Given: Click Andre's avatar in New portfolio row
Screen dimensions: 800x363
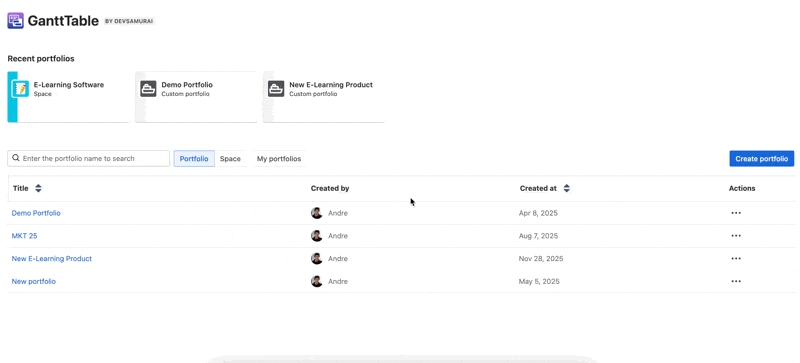Looking at the screenshot, I should coord(317,281).
